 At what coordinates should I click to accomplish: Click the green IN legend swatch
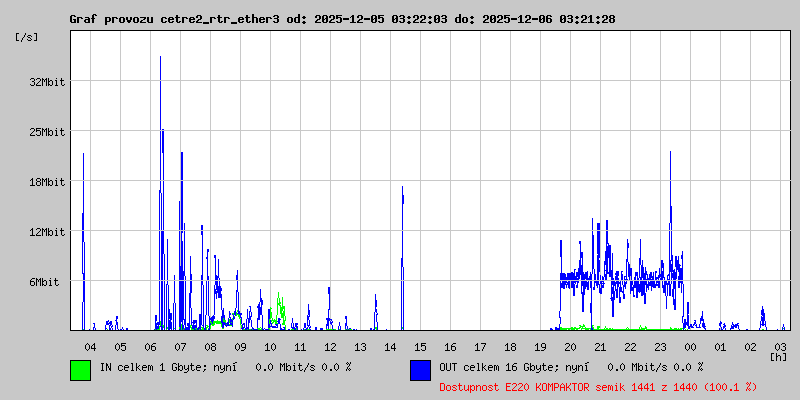pos(80,370)
